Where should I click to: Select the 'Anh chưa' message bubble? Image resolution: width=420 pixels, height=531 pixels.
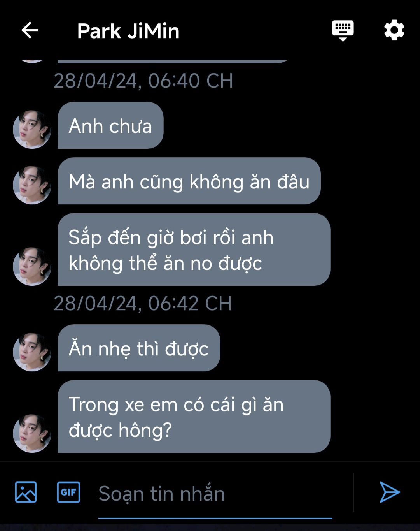(110, 125)
